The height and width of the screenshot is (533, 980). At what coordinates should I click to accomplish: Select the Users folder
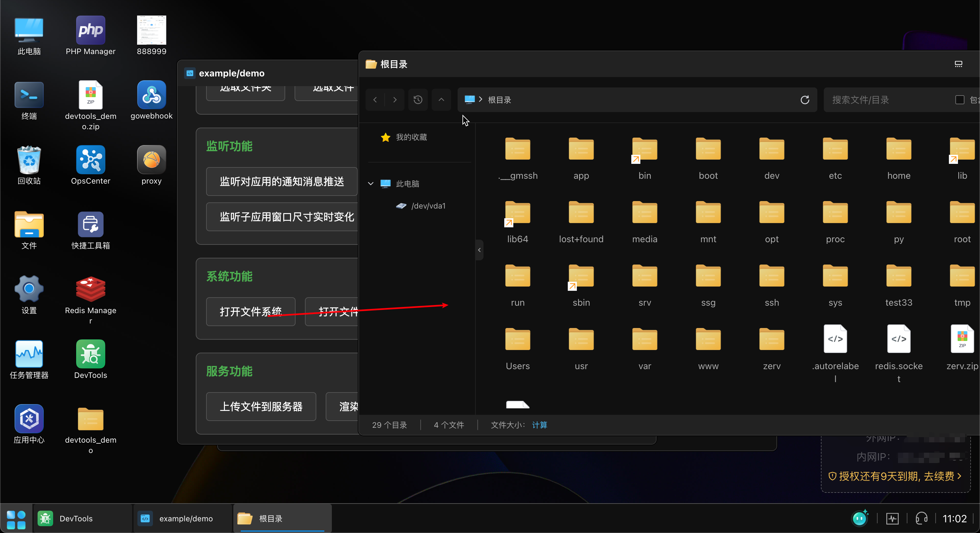click(x=518, y=349)
